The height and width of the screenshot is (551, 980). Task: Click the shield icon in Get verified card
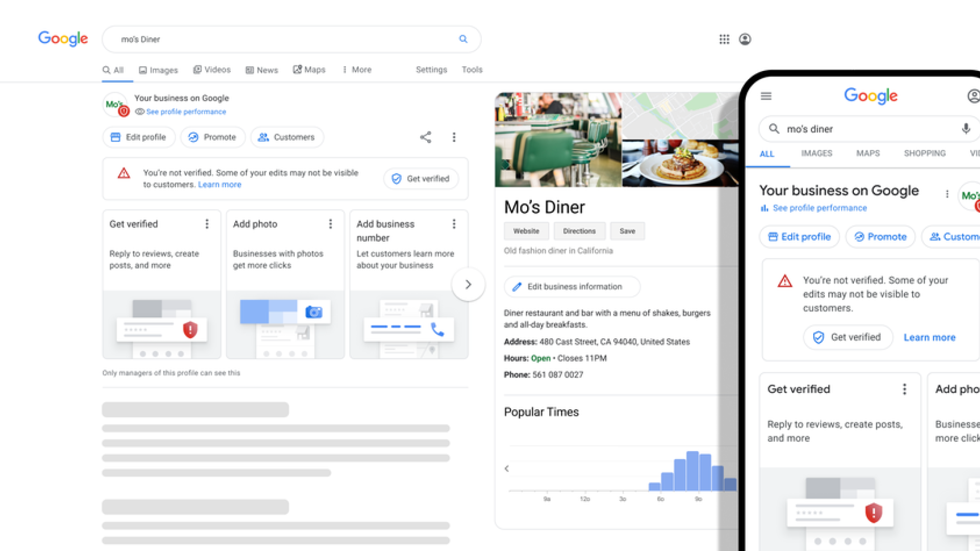click(190, 330)
